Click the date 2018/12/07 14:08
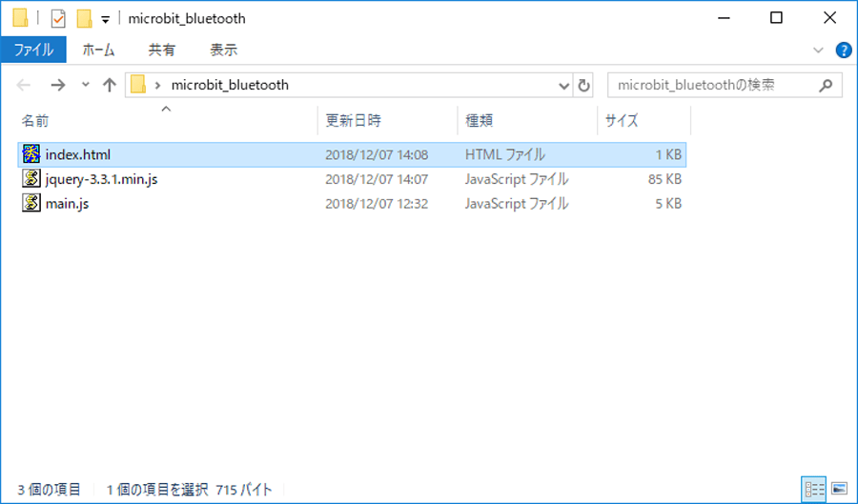Screen dimensions: 858x504 pyautogui.click(x=377, y=154)
